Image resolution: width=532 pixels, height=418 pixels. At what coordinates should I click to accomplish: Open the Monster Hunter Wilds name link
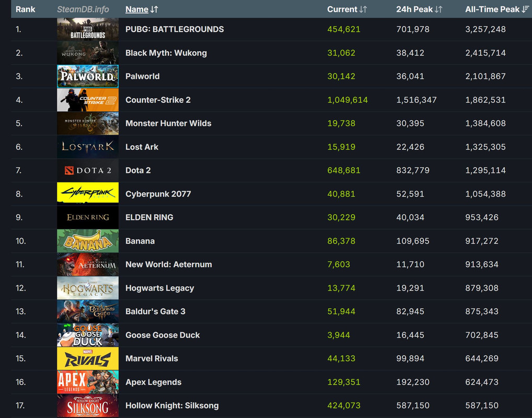pyautogui.click(x=168, y=123)
